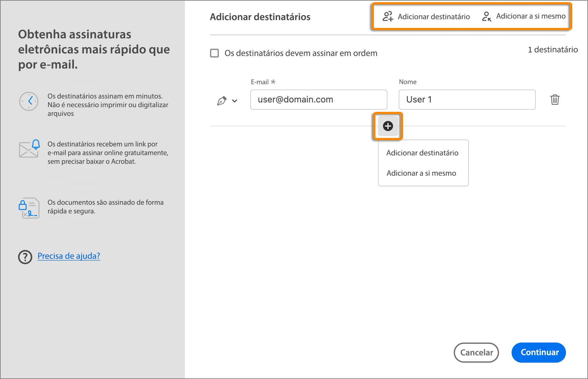Image resolution: width=588 pixels, height=379 pixels.
Task: Click the envelope notification icon
Action: [29, 150]
